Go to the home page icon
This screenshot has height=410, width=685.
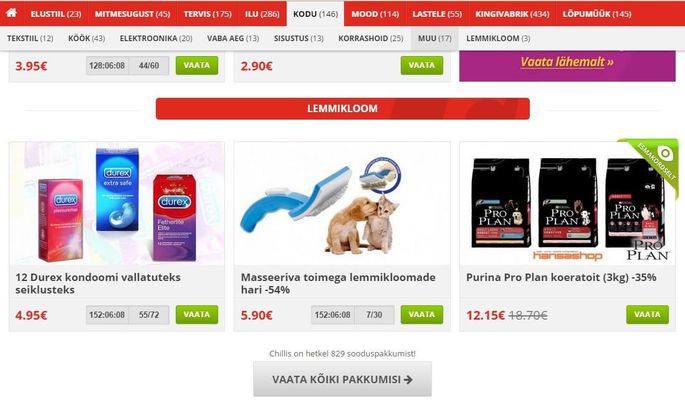click(x=12, y=13)
